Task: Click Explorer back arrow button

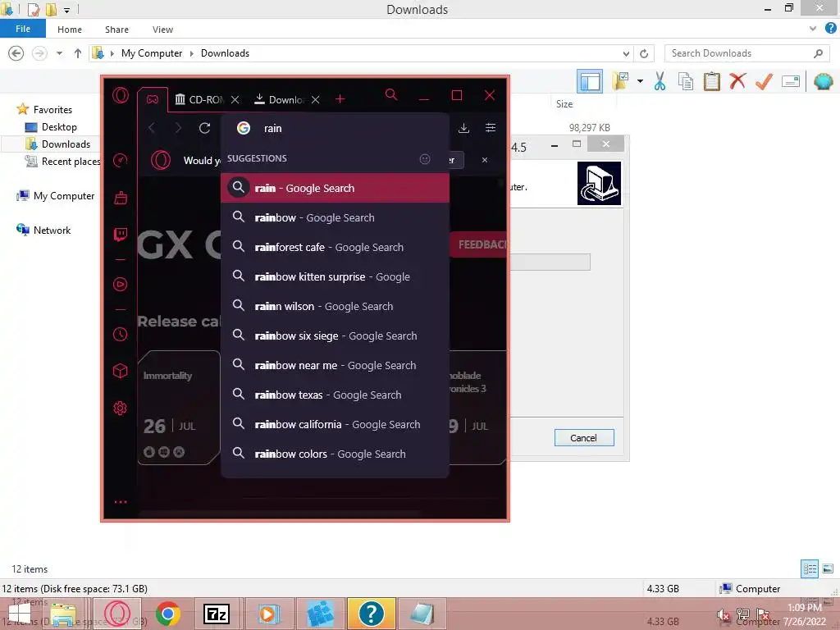Action: [x=16, y=53]
